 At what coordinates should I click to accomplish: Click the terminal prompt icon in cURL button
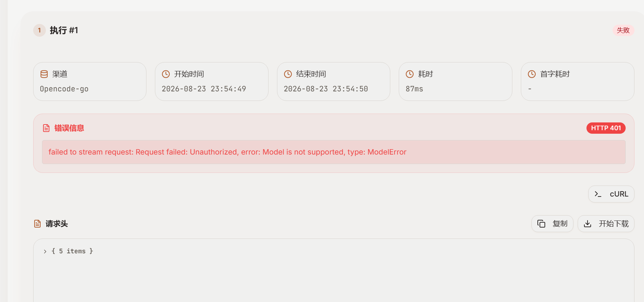point(598,194)
